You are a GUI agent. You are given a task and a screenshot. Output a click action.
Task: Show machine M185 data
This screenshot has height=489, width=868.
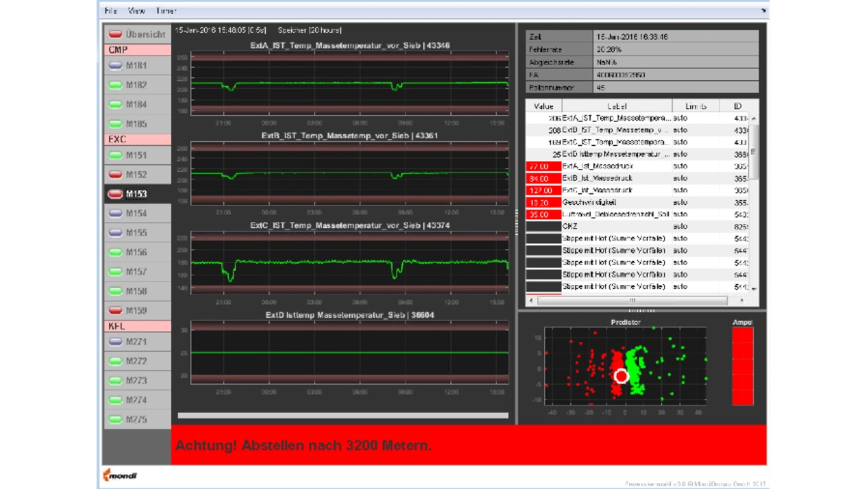pyautogui.click(x=137, y=124)
